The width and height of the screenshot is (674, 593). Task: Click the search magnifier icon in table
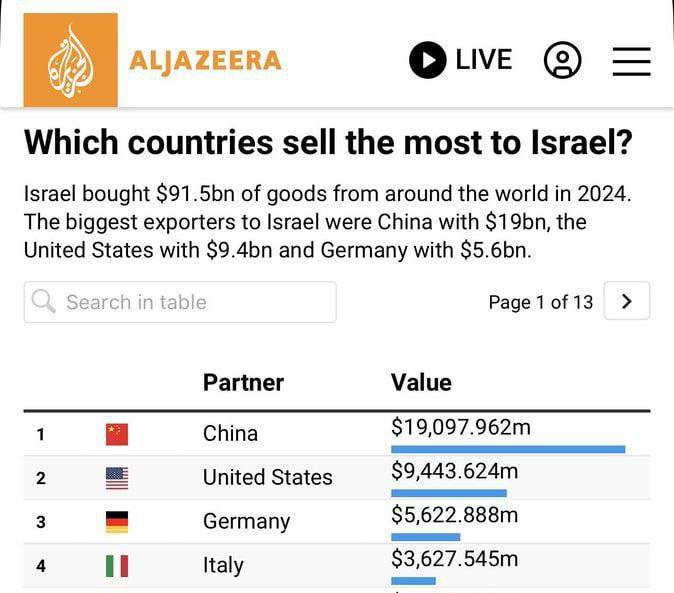click(x=44, y=301)
